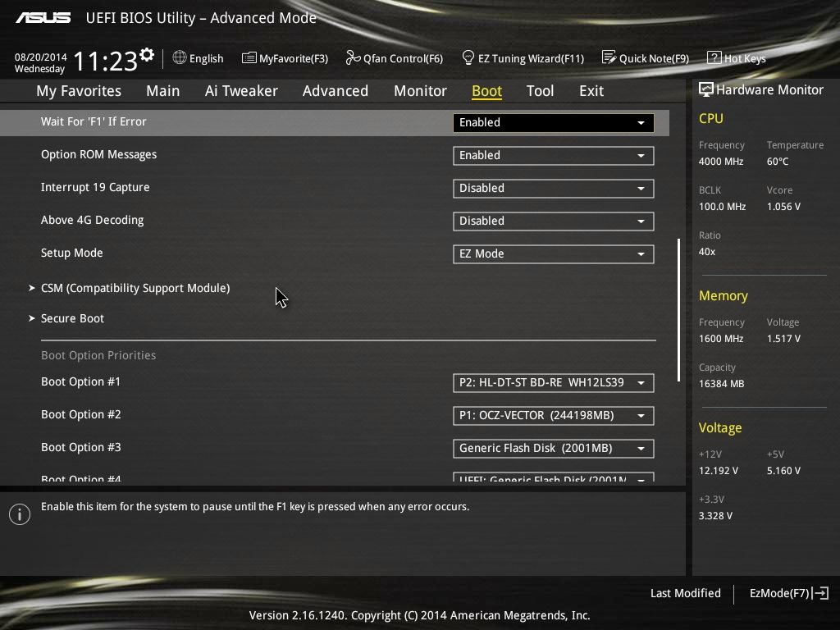Select Boot Option #2 label
The width and height of the screenshot is (840, 630).
[81, 414]
